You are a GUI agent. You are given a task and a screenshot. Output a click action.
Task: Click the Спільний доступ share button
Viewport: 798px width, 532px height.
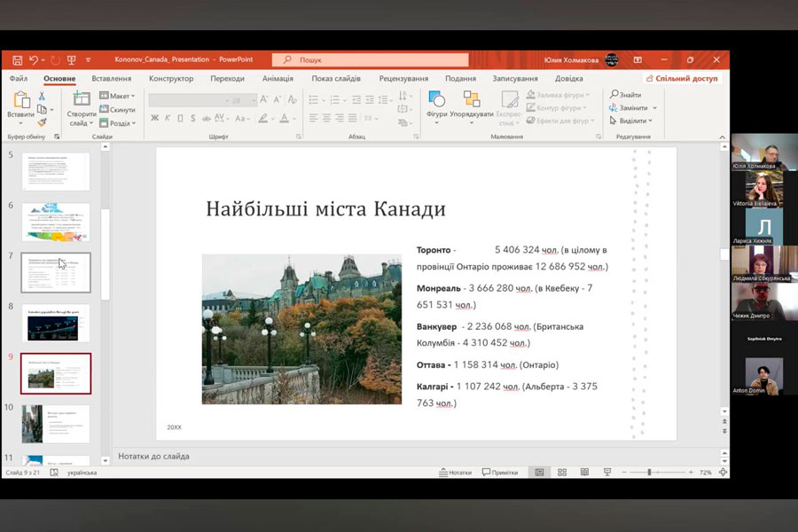[x=683, y=79]
